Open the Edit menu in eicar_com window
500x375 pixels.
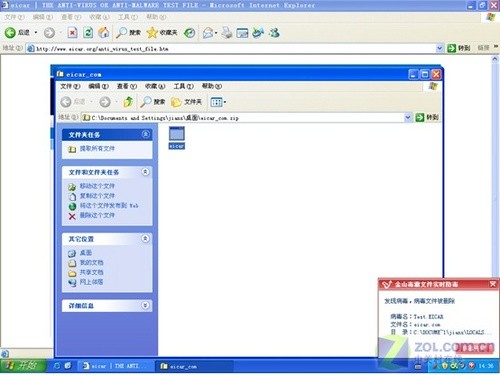[x=98, y=86]
